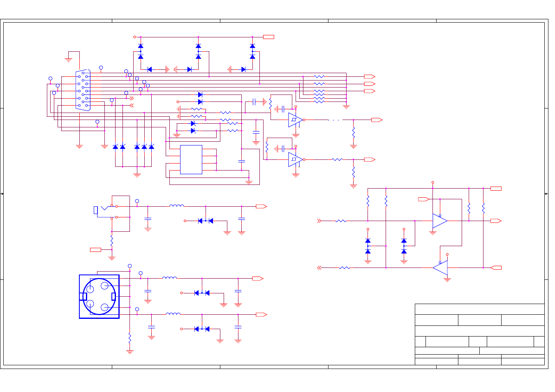Select the series resistor between the phone jack and ground
This screenshot has height=392, width=555.
click(112, 241)
